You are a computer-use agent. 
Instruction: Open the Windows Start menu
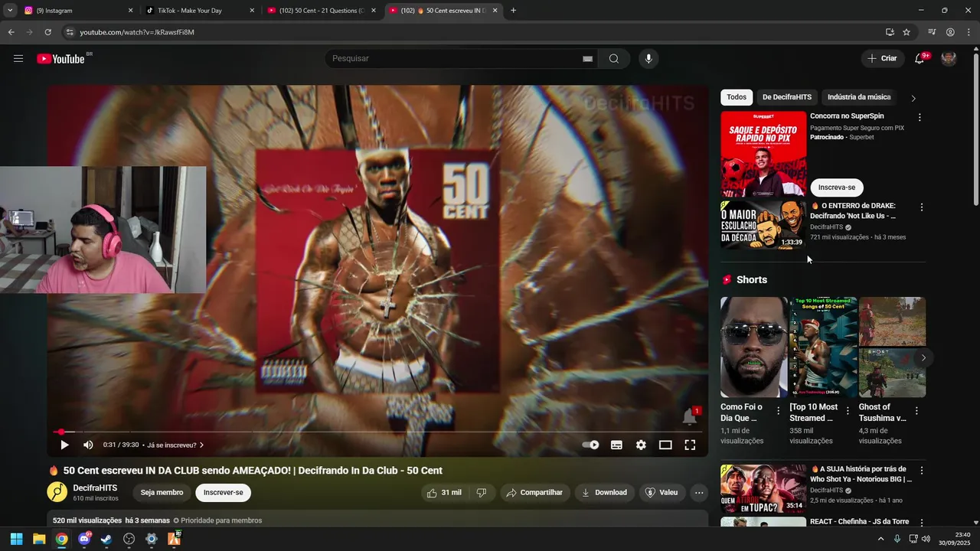click(x=16, y=539)
